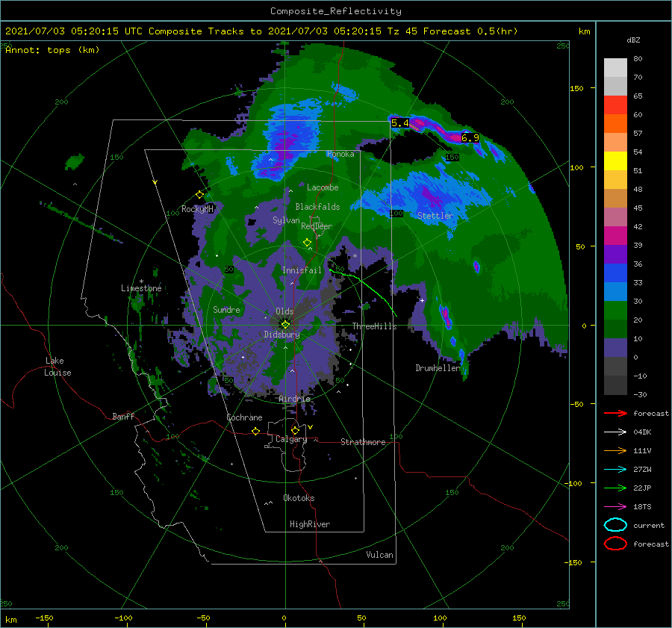
Task: Click the Lake Louise label
Action: click(x=57, y=367)
